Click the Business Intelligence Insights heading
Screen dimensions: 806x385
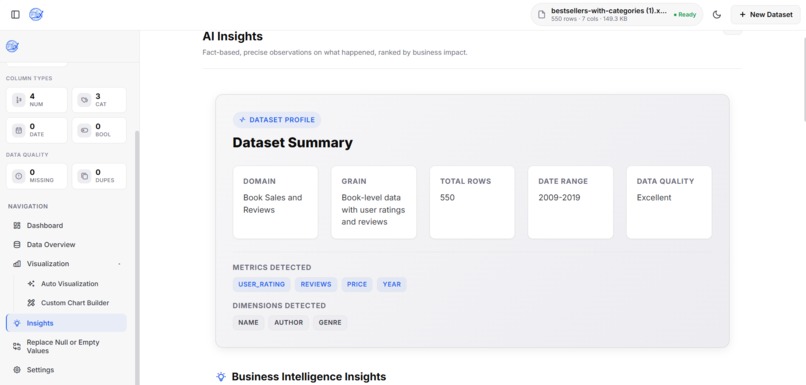[308, 377]
